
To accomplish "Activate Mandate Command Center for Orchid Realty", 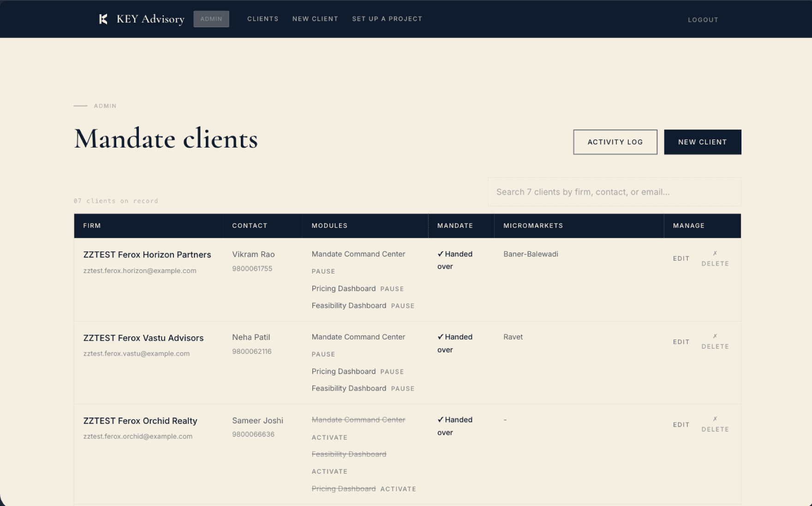I will click(x=329, y=437).
